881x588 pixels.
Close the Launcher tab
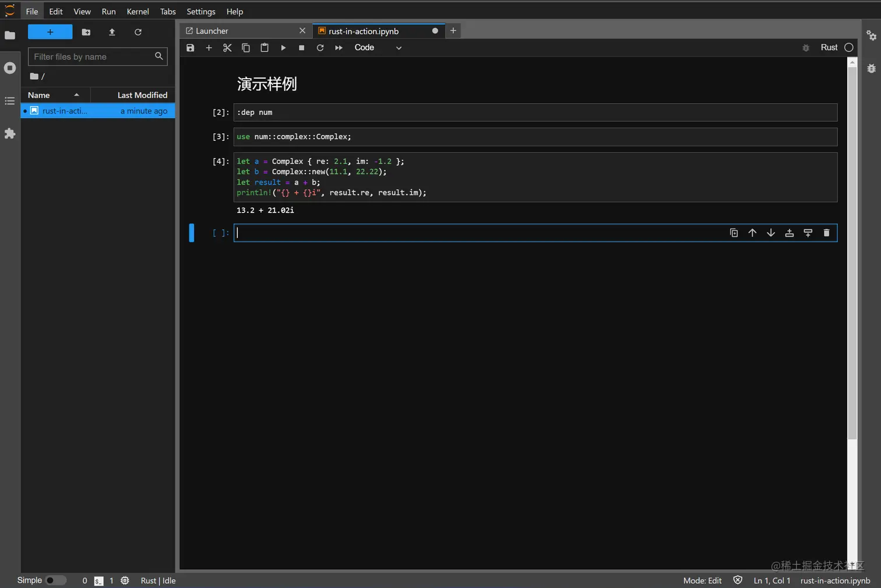[302, 31]
